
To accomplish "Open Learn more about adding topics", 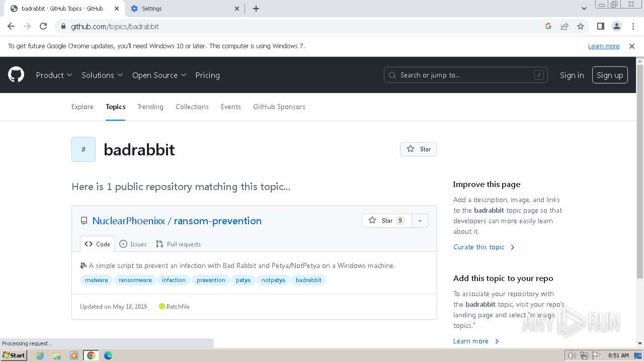I will pyautogui.click(x=476, y=341).
